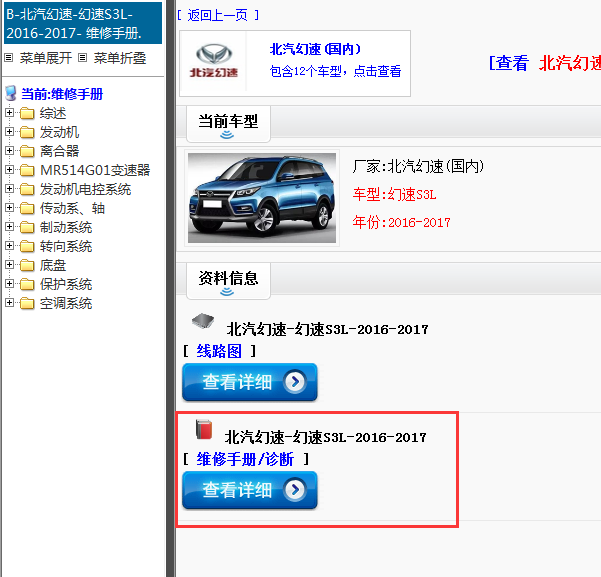The image size is (601, 577).
Task: Open the 维修手册/诊断 link
Action: coord(245,459)
